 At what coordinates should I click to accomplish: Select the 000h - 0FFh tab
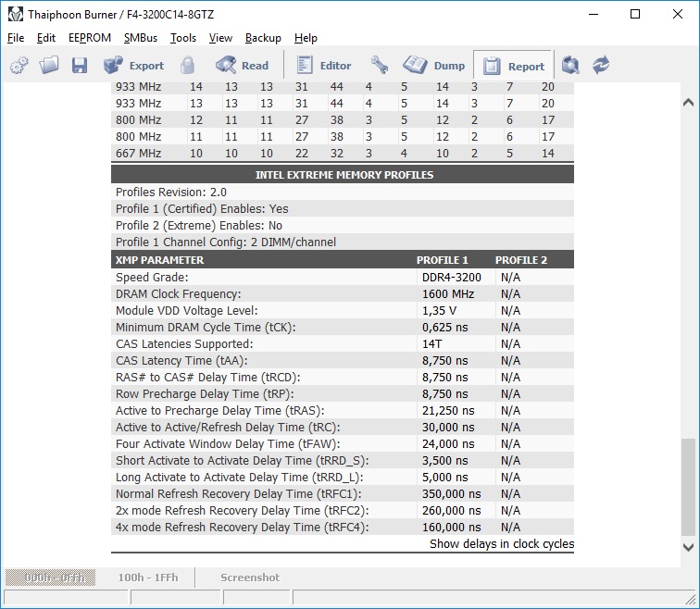tap(50, 578)
